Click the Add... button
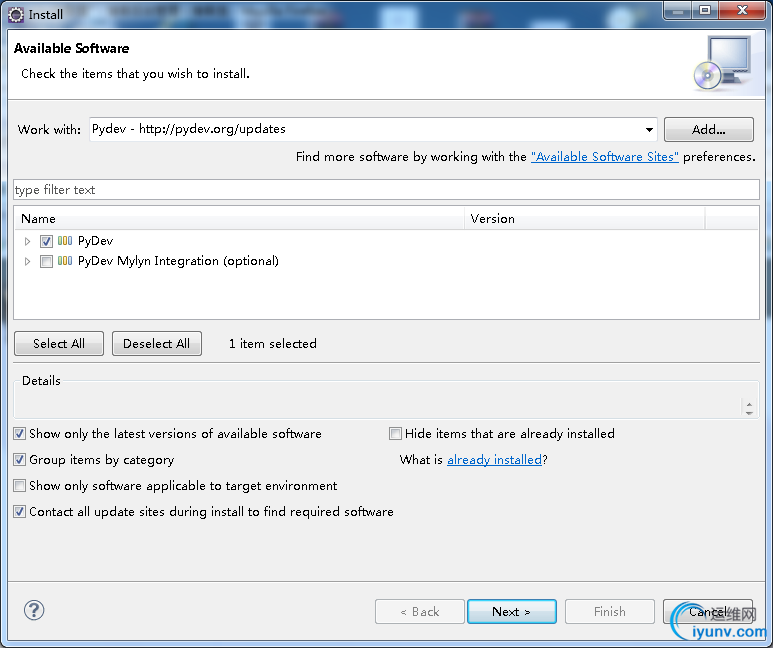Image resolution: width=773 pixels, height=648 pixels. pos(708,130)
